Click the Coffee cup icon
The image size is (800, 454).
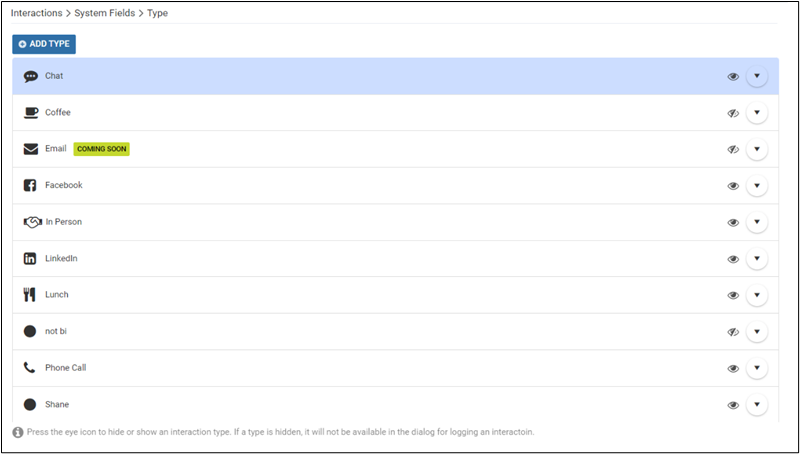coord(31,113)
